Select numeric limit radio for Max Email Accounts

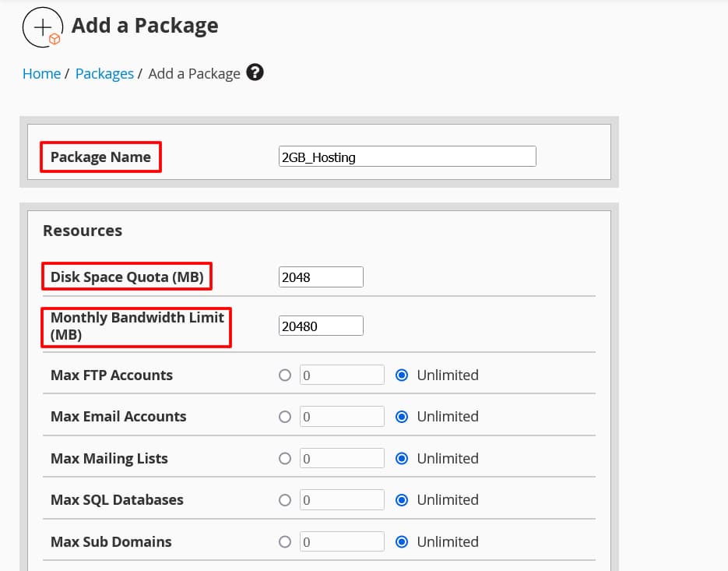(x=285, y=416)
